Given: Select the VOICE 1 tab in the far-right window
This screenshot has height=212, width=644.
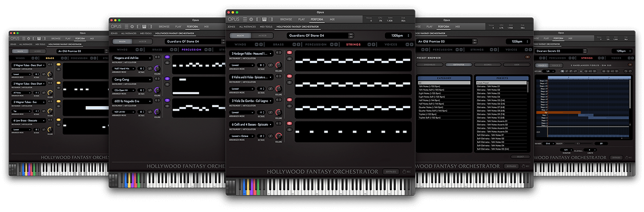Looking at the screenshot, I should (543, 65).
